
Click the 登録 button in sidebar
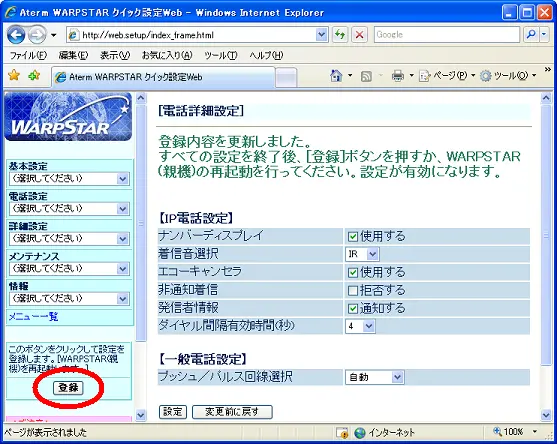click(x=68, y=388)
